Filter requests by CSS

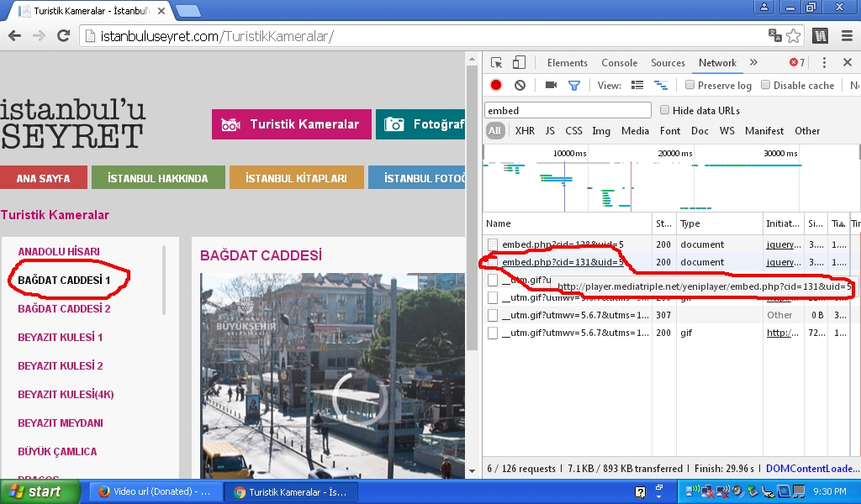[x=573, y=130]
